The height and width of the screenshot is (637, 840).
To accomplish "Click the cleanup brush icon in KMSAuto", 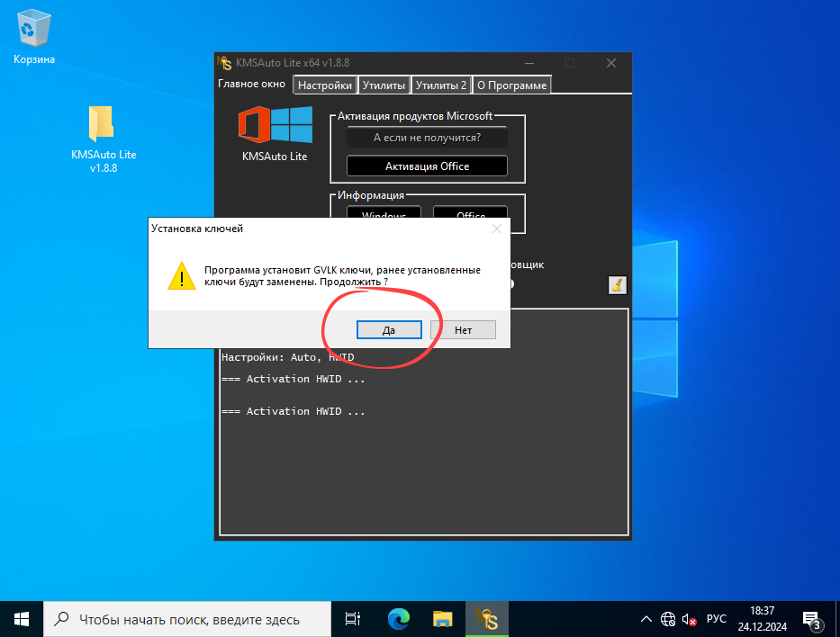I will coord(617,284).
